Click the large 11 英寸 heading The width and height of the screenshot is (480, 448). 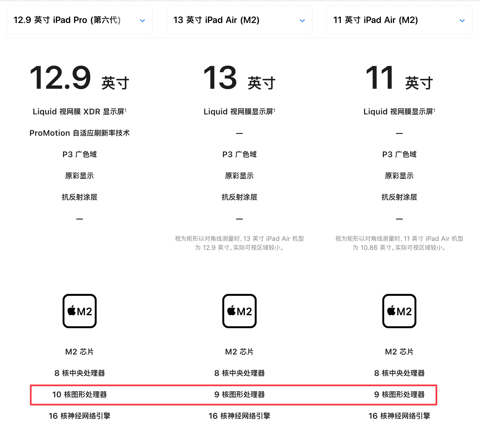pos(399,78)
